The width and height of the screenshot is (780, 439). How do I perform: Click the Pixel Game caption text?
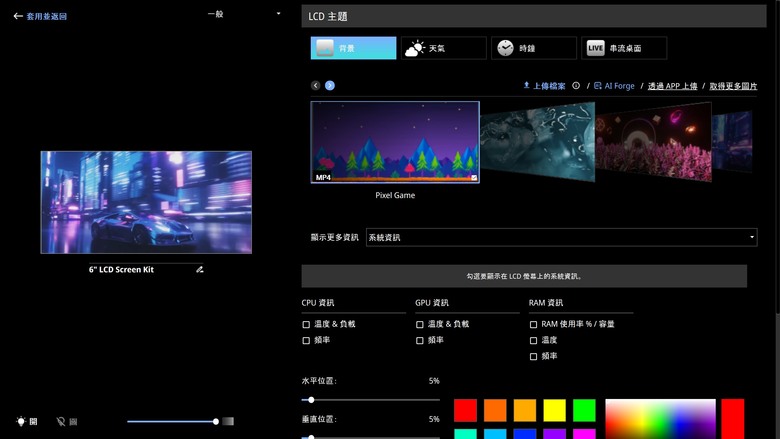395,195
